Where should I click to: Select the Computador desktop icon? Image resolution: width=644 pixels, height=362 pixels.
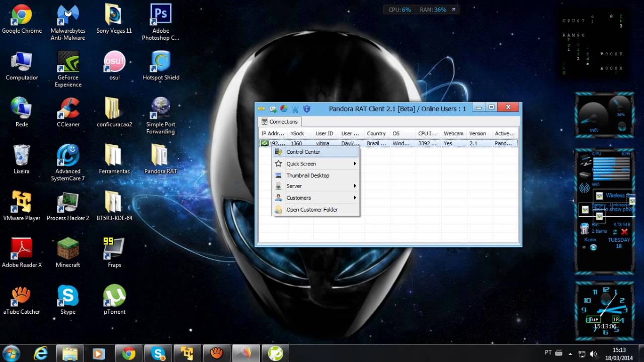point(22,66)
